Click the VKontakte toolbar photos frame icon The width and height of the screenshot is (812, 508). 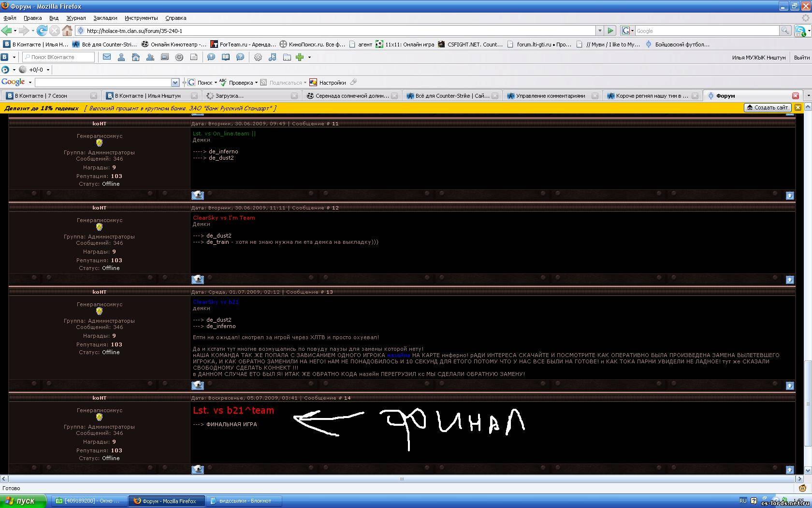coord(165,57)
